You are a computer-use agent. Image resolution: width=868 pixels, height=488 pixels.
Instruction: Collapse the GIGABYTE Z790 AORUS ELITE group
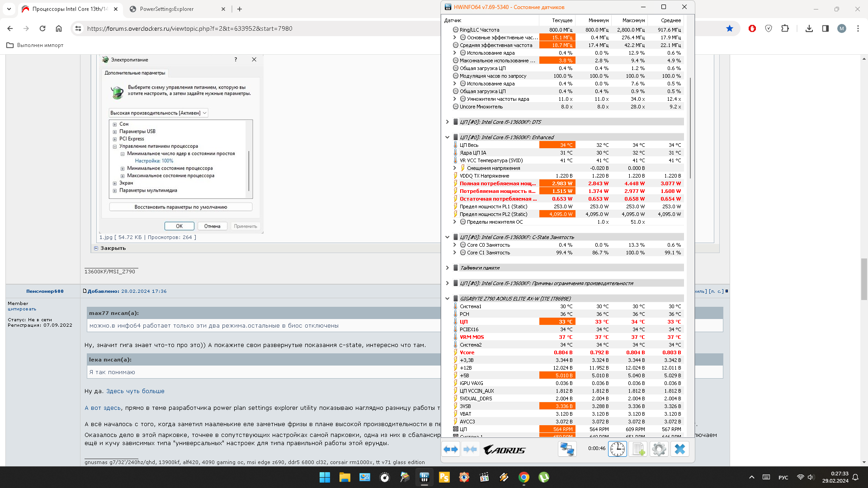(x=447, y=298)
